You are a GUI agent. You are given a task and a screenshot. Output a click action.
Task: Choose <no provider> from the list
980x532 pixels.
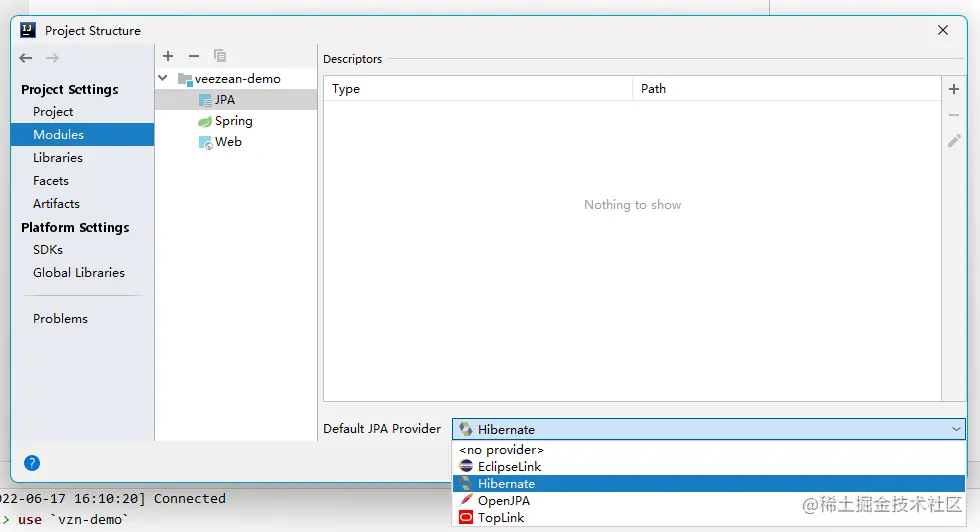pos(709,449)
